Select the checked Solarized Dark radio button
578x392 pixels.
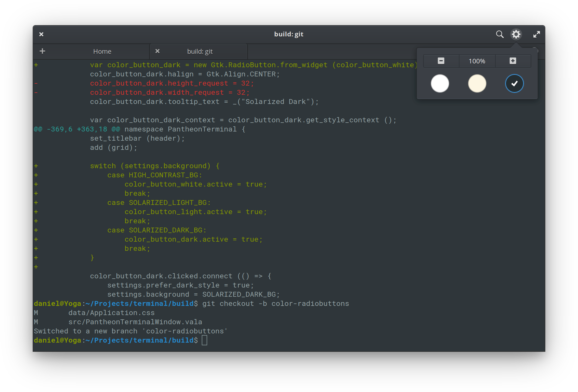(x=514, y=83)
